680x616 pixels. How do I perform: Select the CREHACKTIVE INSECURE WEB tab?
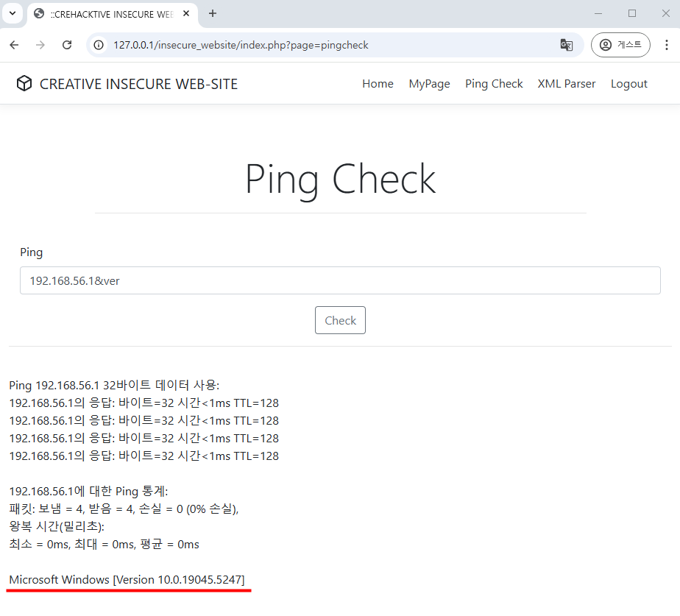pyautogui.click(x=113, y=14)
